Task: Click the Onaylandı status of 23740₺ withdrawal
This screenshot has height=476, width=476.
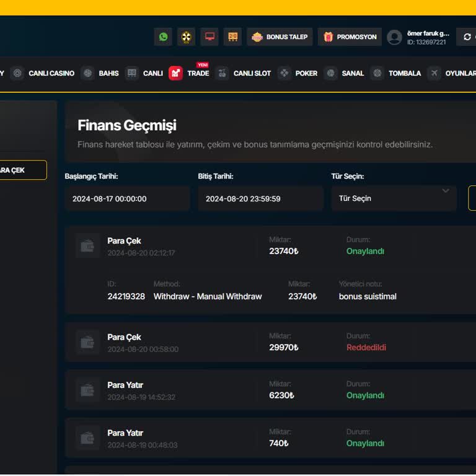Action: [x=365, y=251]
